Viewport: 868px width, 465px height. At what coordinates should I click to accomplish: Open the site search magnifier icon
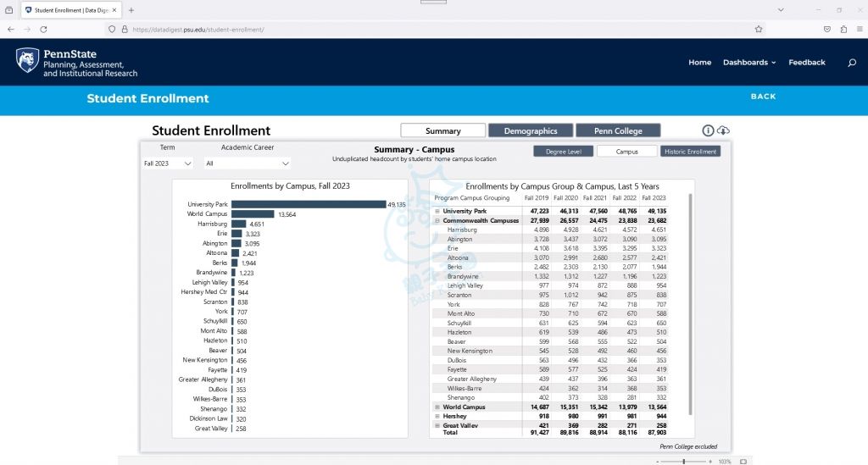(852, 63)
